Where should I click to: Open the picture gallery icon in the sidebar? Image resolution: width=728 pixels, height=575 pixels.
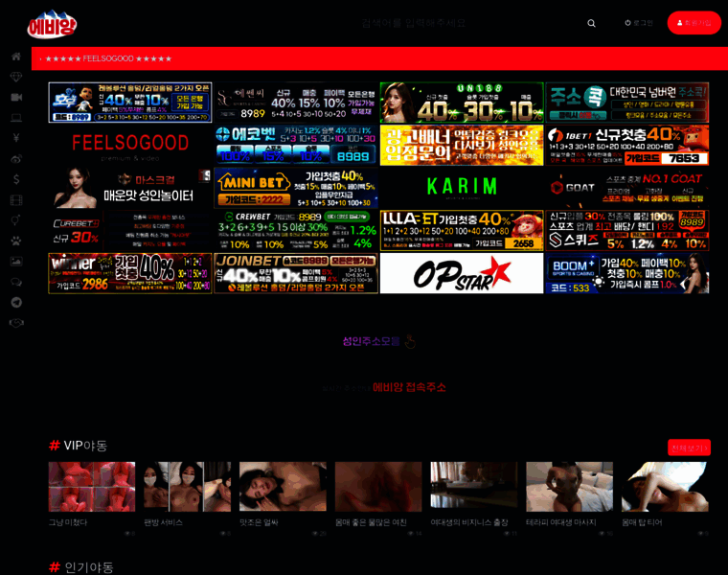(x=16, y=262)
